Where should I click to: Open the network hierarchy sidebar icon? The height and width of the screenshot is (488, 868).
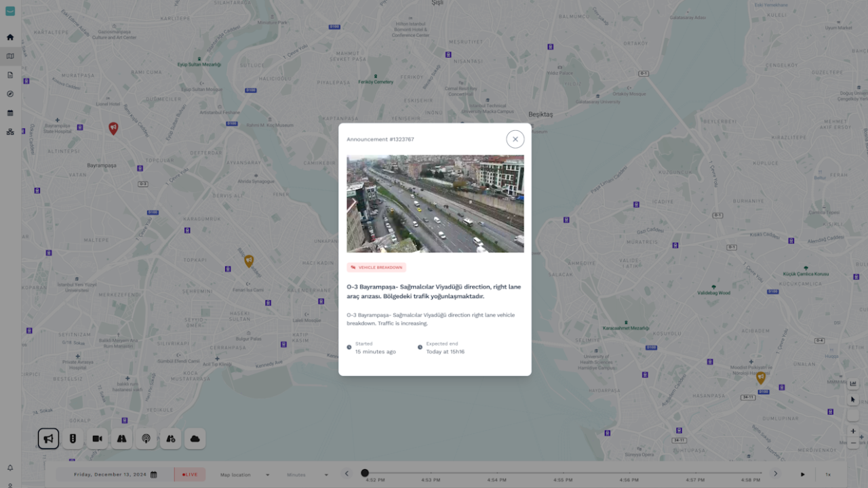coord(10,131)
